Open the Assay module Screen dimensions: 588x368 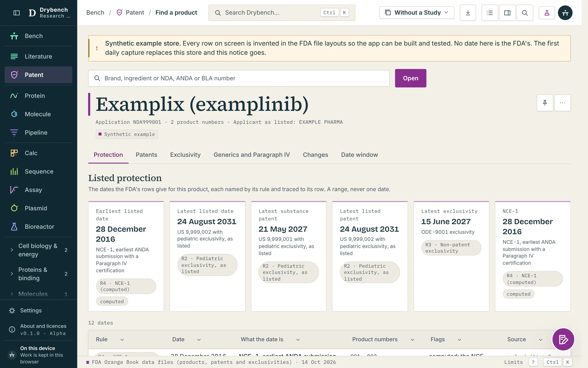click(x=38, y=190)
